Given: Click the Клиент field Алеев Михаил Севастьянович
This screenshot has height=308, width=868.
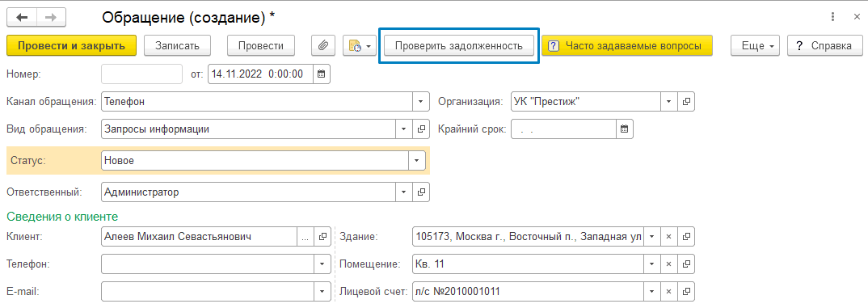Looking at the screenshot, I should 200,237.
